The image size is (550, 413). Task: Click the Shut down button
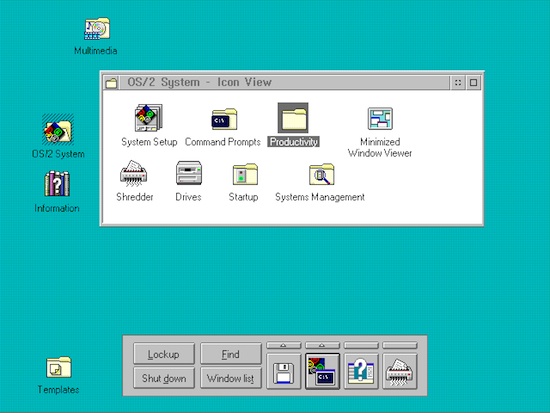point(164,378)
